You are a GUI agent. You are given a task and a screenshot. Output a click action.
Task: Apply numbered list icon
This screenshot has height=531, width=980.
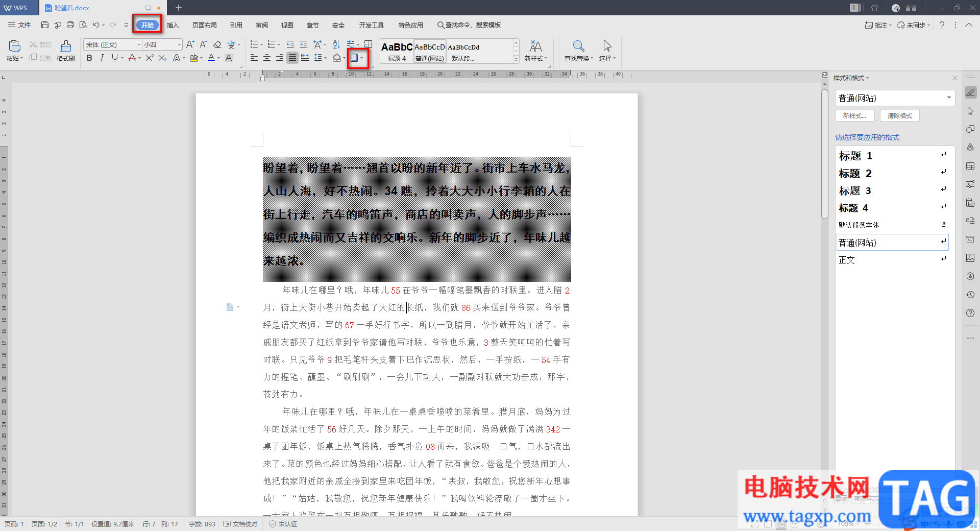272,45
